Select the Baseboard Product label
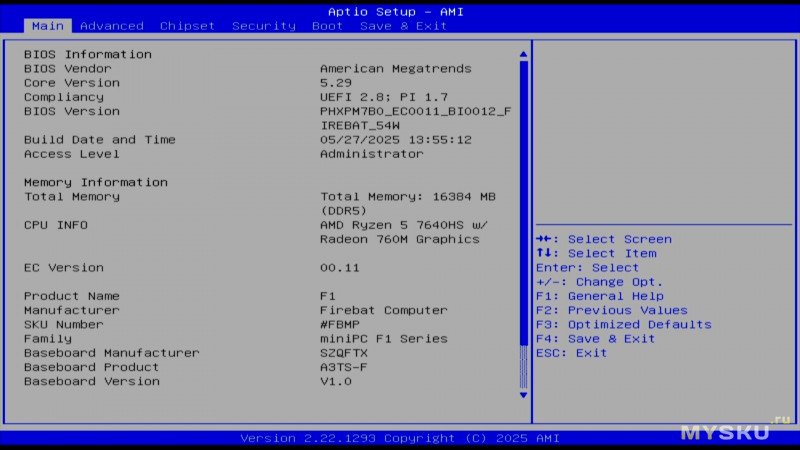Image resolution: width=800 pixels, height=450 pixels. [92, 367]
